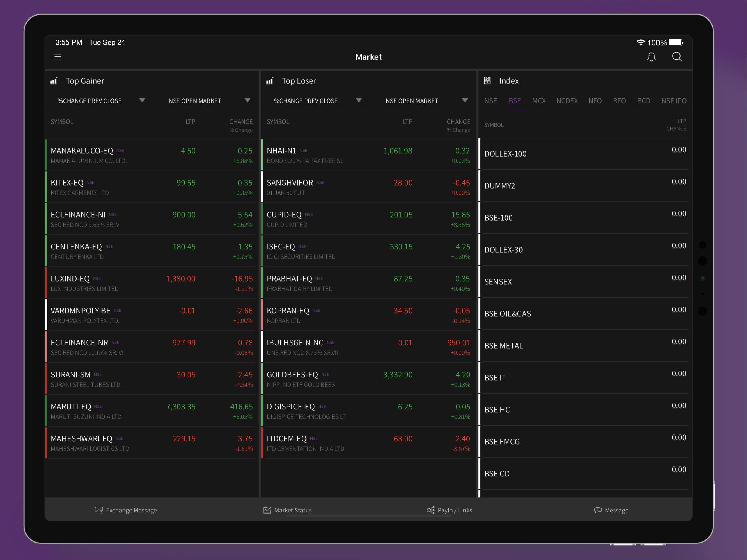Expand Top Gainer NSE OPEN MARKET dropdown
747x560 pixels.
[x=204, y=101]
